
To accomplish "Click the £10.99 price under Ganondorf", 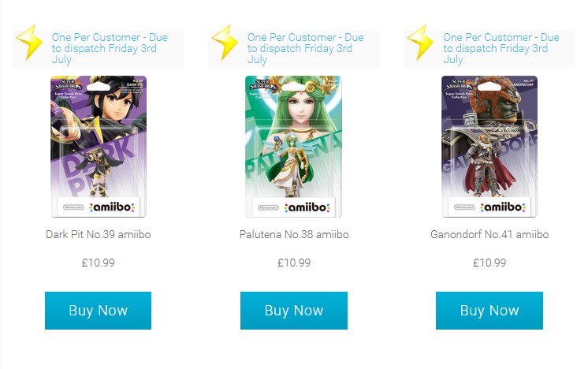I will pyautogui.click(x=489, y=263).
